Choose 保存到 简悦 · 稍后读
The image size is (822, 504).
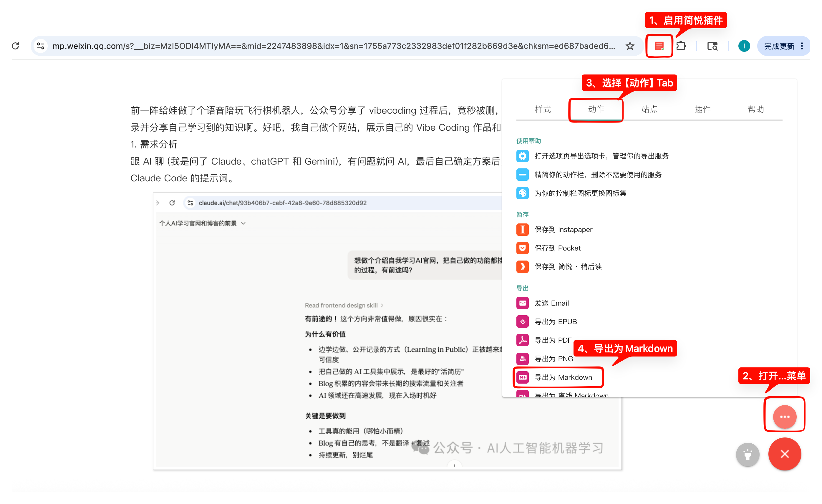click(568, 266)
